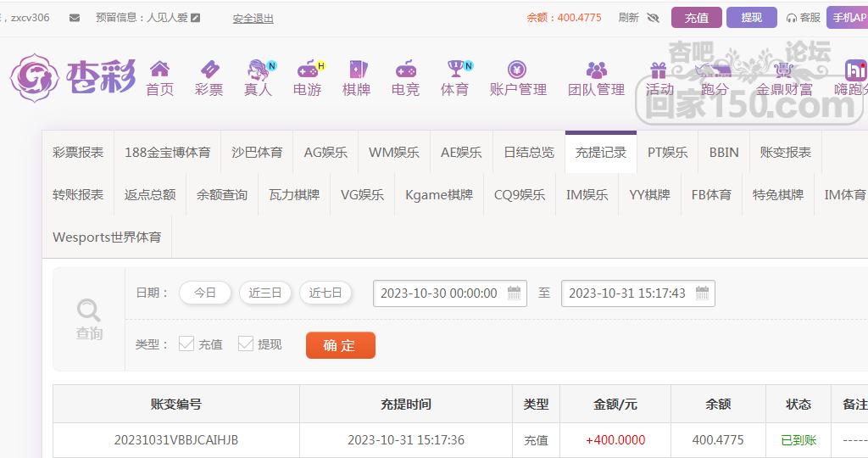Toggle the 提现 type checkbox
Screen dimensions: 868x458
[246, 343]
